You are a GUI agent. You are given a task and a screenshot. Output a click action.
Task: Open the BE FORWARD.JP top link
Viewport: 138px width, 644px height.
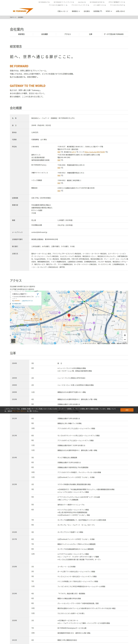pos(43,2)
